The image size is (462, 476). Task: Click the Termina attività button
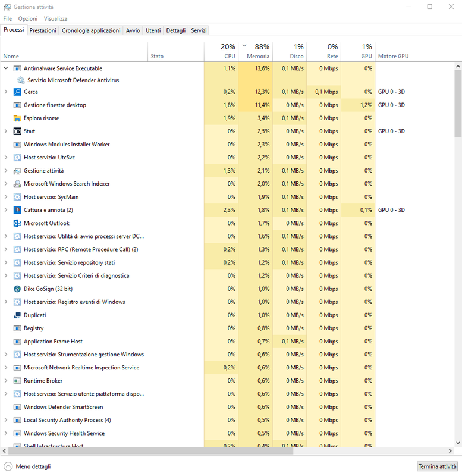point(437,466)
